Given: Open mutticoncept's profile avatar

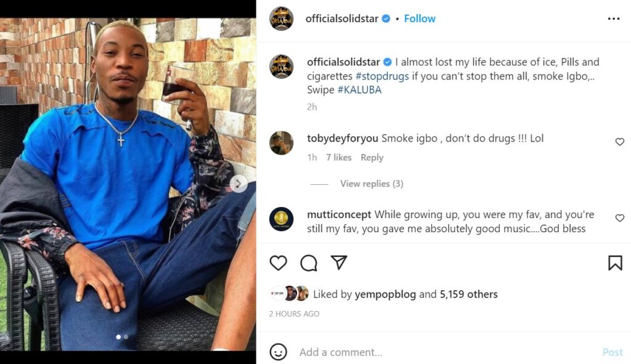Looking at the screenshot, I should tap(281, 219).
